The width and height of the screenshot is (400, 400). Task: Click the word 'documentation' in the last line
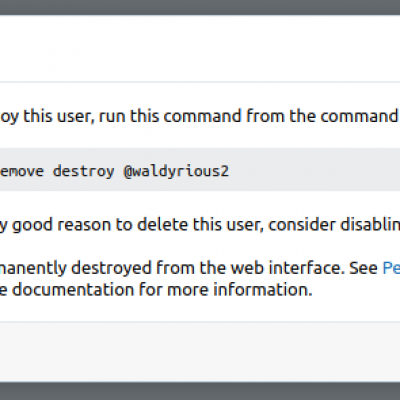tap(73, 290)
